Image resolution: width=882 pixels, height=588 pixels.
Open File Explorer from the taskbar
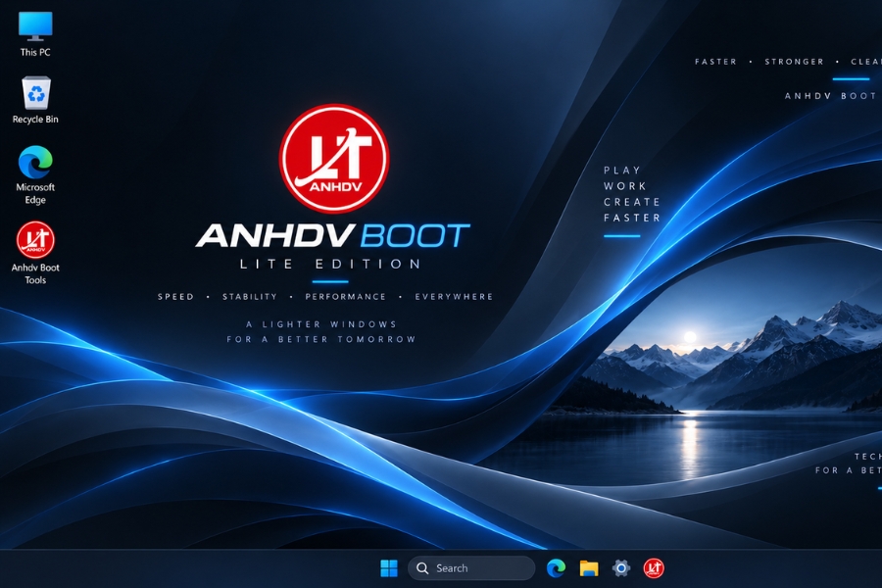(x=589, y=568)
